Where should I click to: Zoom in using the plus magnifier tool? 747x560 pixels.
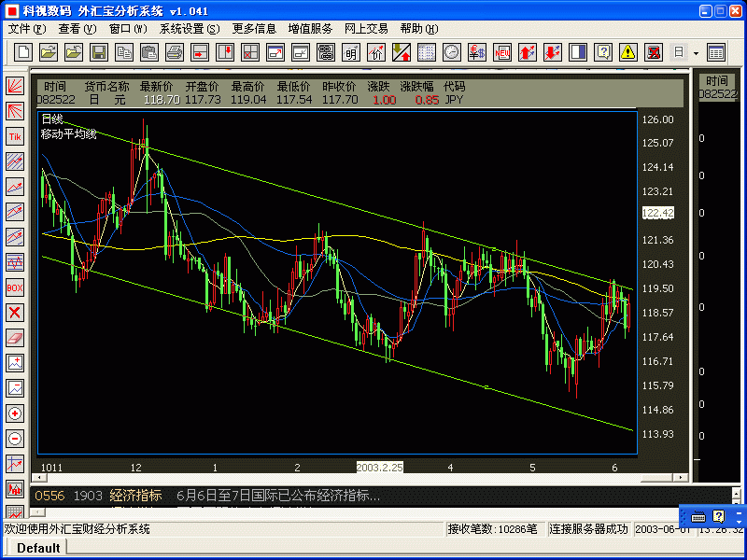pyautogui.click(x=13, y=413)
